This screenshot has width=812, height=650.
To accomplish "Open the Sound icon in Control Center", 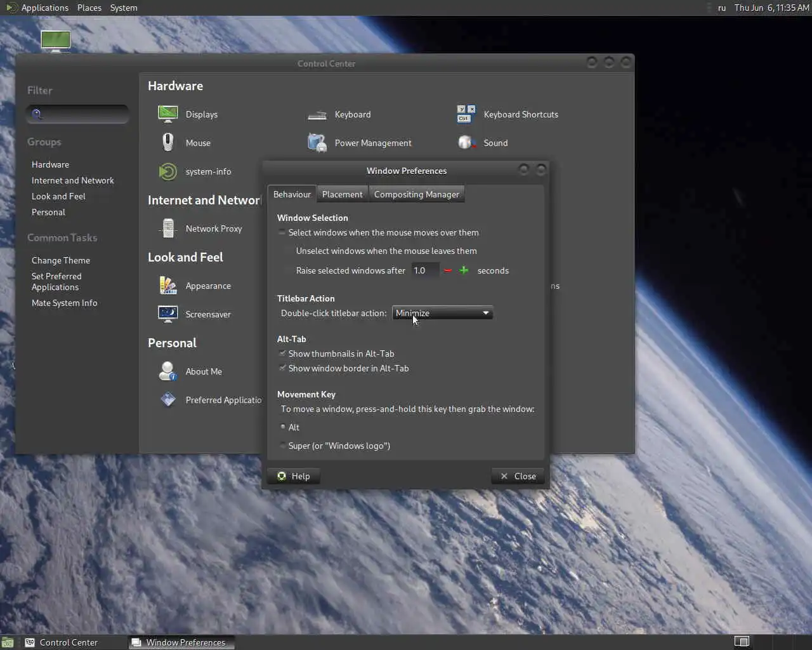I will click(466, 143).
